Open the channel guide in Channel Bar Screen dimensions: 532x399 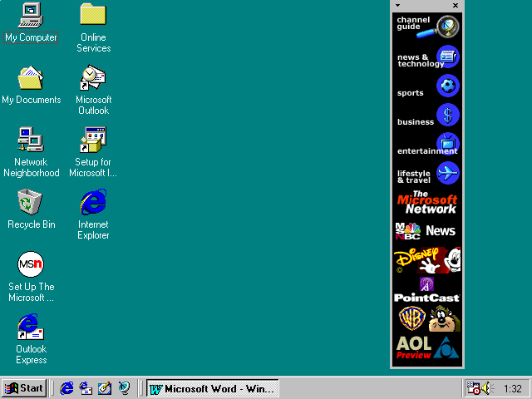(427, 27)
